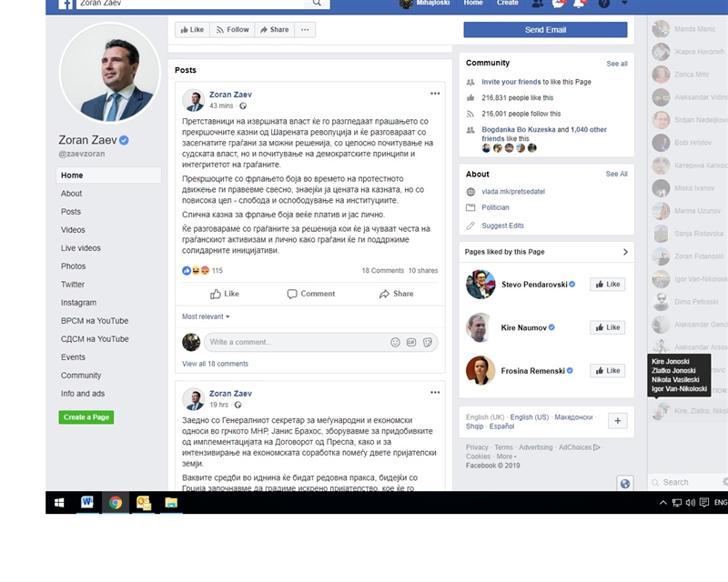
Task: Click View all 18 comments link
Action: pos(215,364)
